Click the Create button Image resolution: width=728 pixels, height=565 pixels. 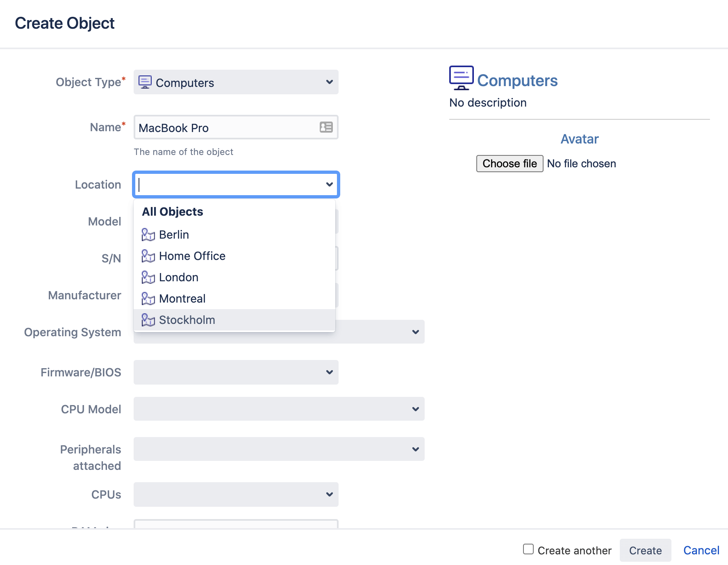(x=645, y=550)
